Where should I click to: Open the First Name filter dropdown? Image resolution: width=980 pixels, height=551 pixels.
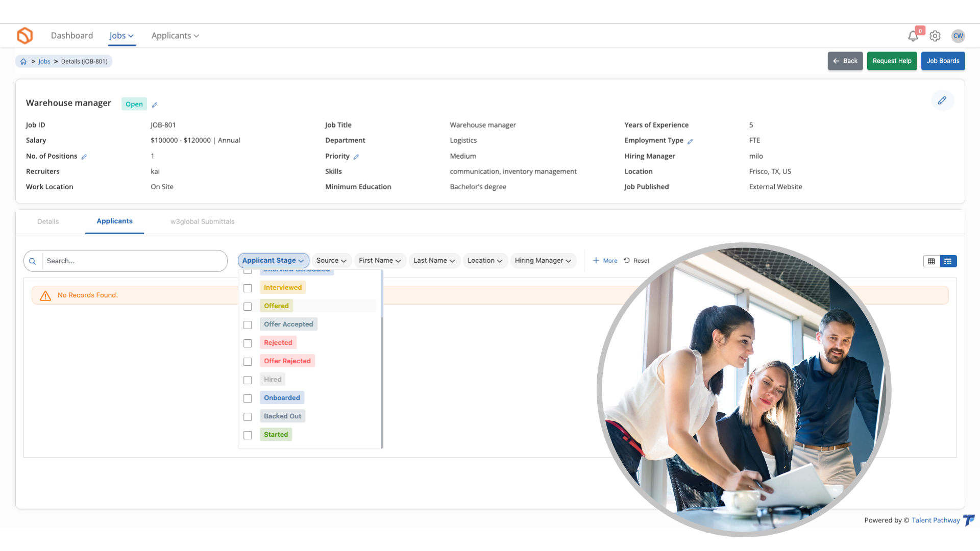(380, 261)
